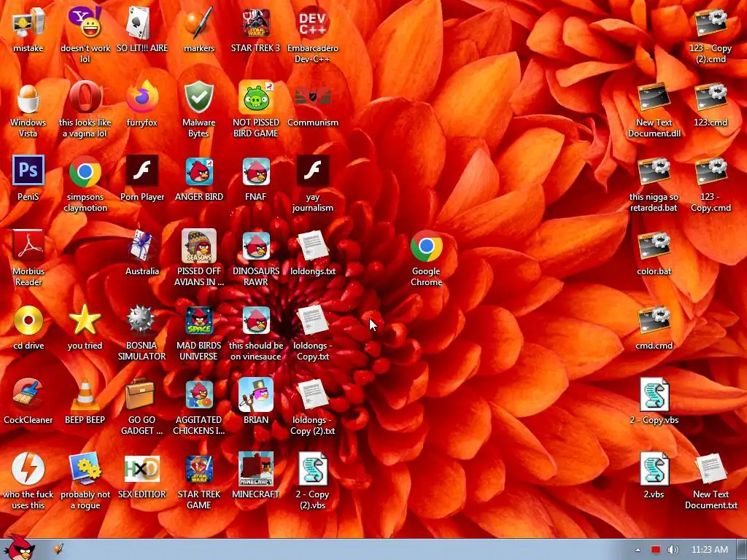Select 'STAR TREK GAME' icon

tap(199, 469)
